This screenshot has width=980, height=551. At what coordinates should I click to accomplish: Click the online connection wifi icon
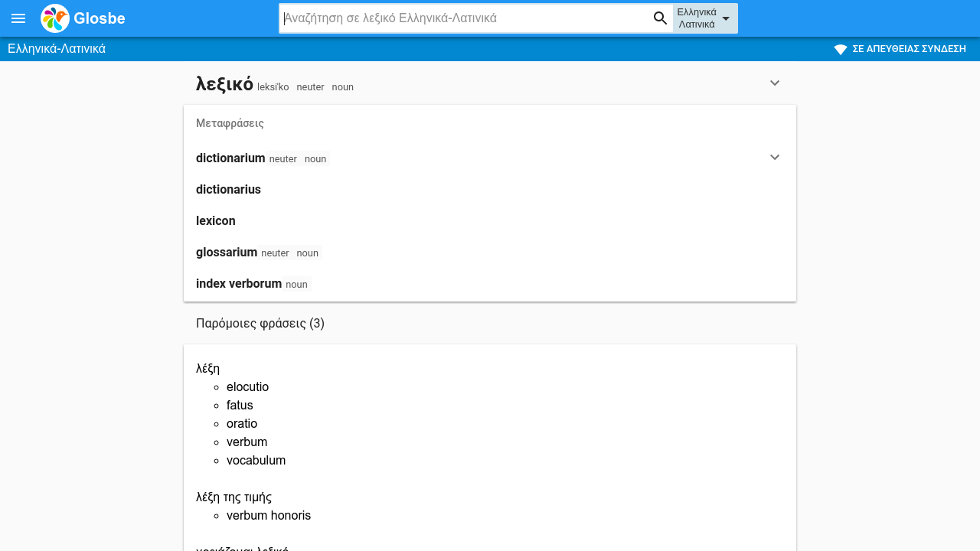[x=841, y=49]
